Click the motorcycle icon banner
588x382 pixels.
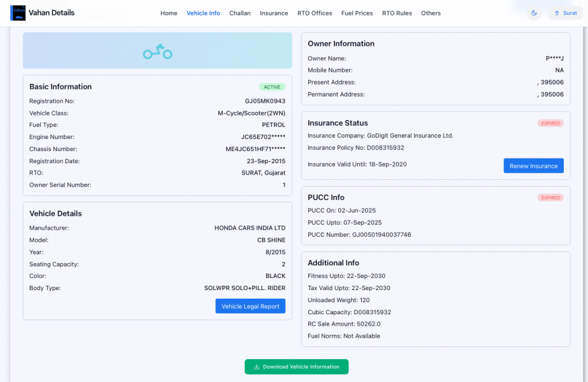point(157,52)
